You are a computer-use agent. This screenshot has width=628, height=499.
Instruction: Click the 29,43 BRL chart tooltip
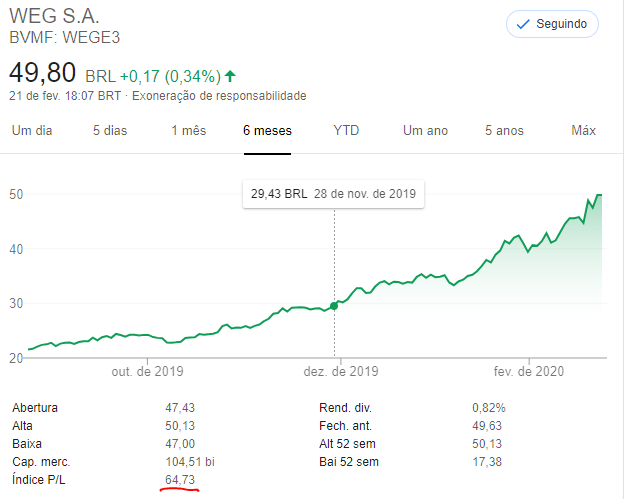[x=333, y=194]
